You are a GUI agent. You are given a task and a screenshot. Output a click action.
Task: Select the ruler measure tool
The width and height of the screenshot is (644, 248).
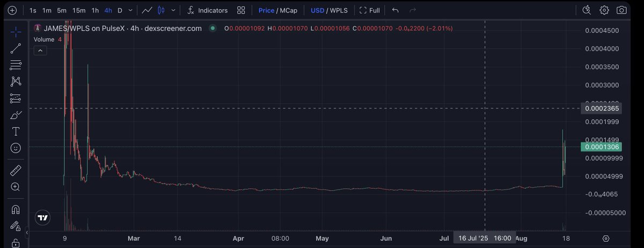16,170
